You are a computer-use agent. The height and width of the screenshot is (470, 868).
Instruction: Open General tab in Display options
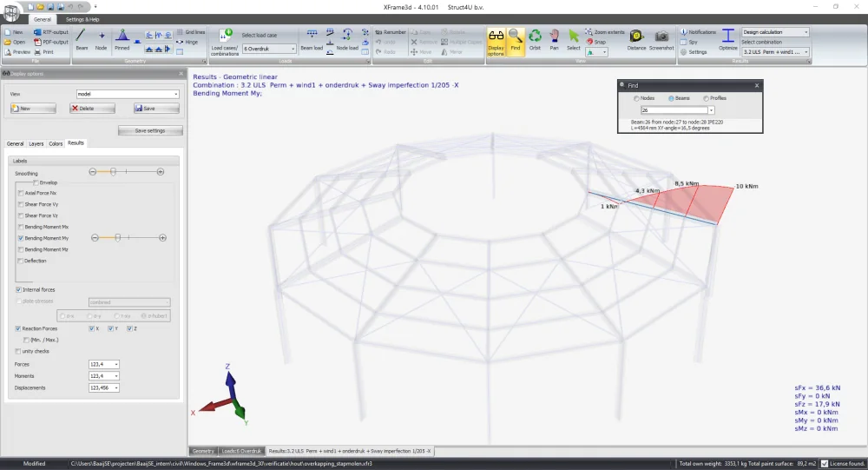click(15, 143)
